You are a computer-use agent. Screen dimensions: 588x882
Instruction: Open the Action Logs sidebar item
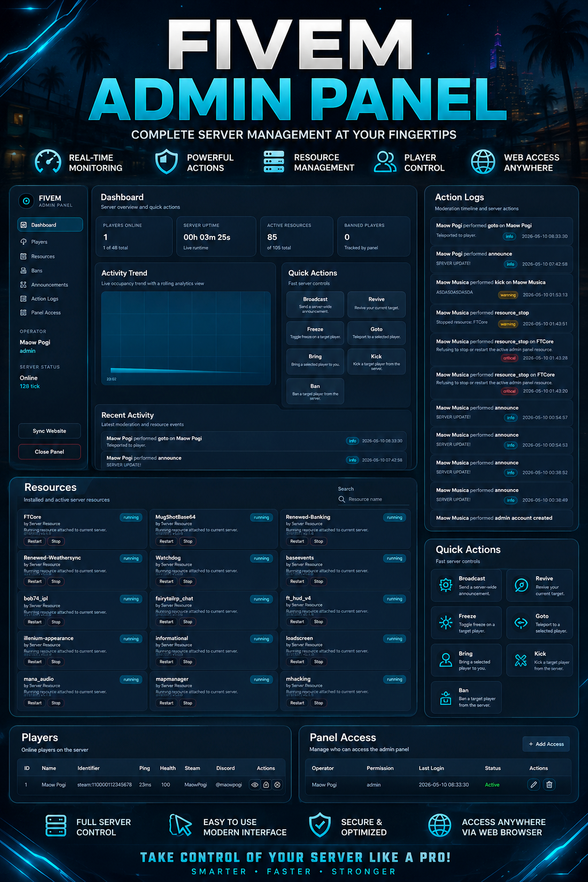point(50,299)
